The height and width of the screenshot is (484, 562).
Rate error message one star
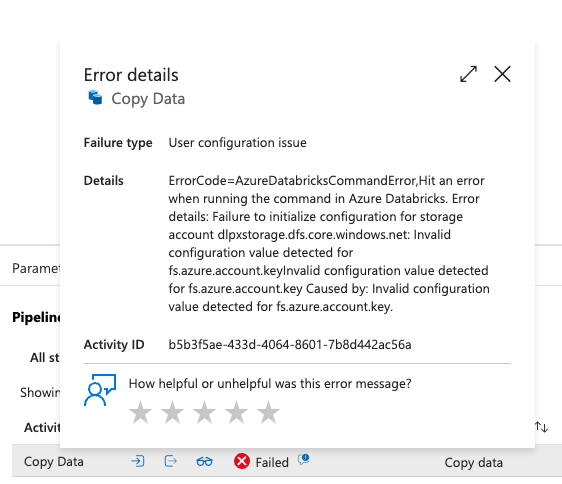pos(140,412)
